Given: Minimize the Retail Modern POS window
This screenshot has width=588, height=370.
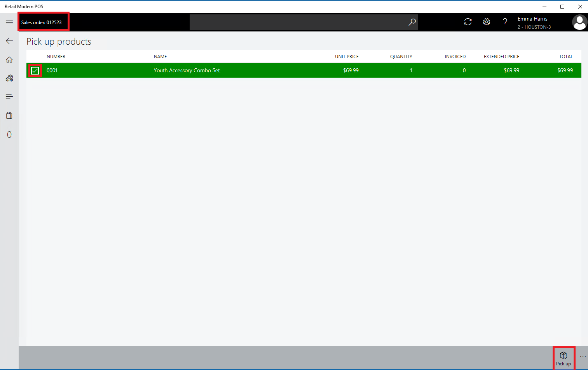Looking at the screenshot, I should tap(544, 7).
